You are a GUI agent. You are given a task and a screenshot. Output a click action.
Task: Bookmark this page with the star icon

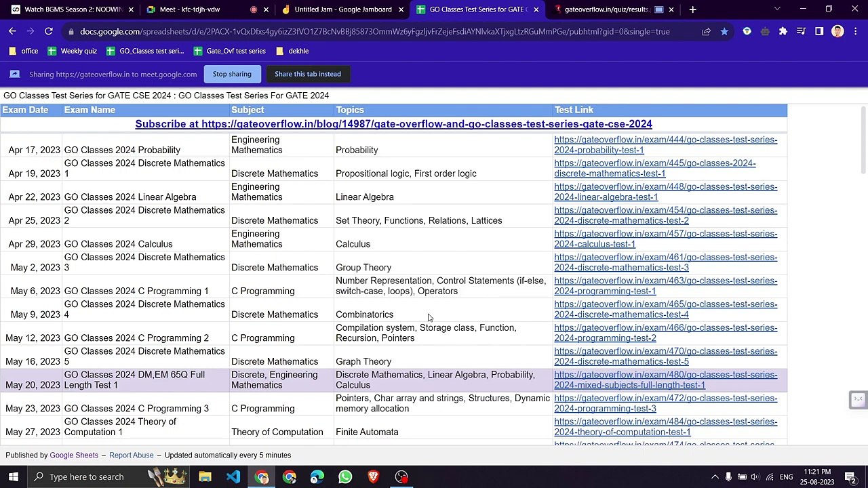pos(724,31)
